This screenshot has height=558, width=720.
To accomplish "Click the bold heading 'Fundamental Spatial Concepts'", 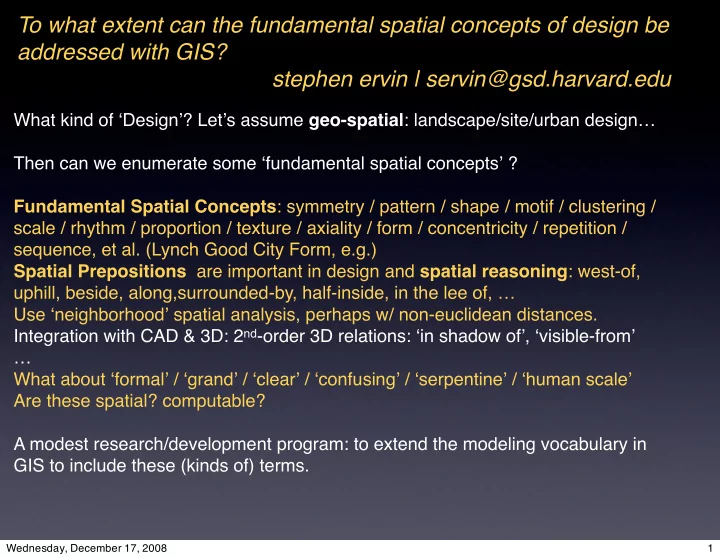I will [x=145, y=207].
